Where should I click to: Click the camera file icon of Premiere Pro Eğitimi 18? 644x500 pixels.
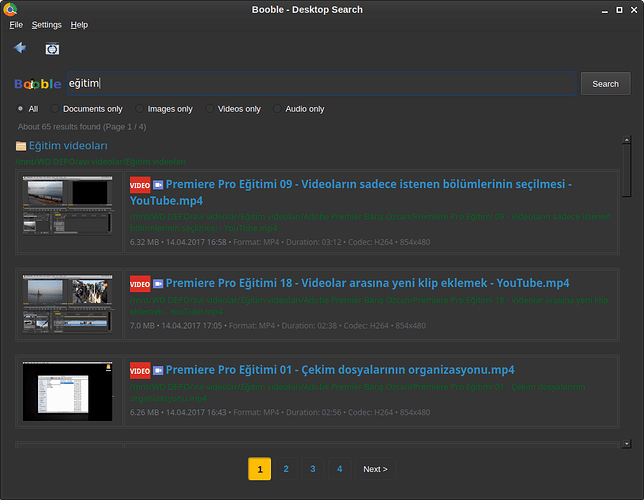point(158,284)
